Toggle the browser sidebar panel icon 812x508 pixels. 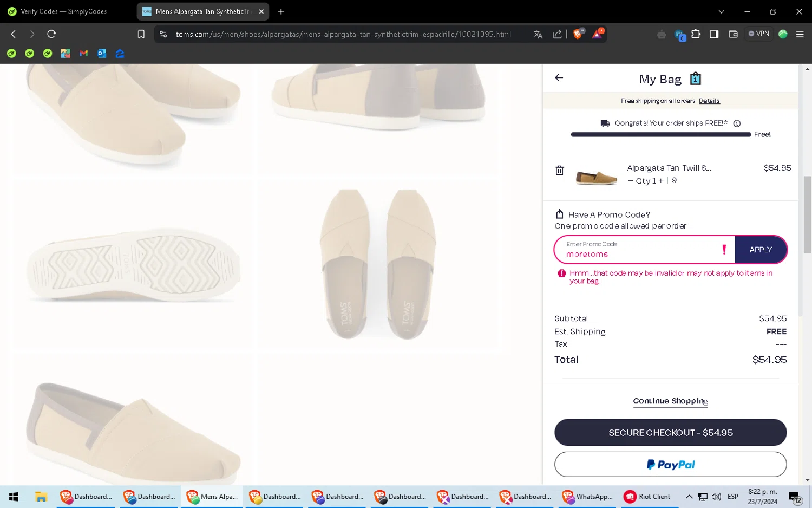[714, 34]
